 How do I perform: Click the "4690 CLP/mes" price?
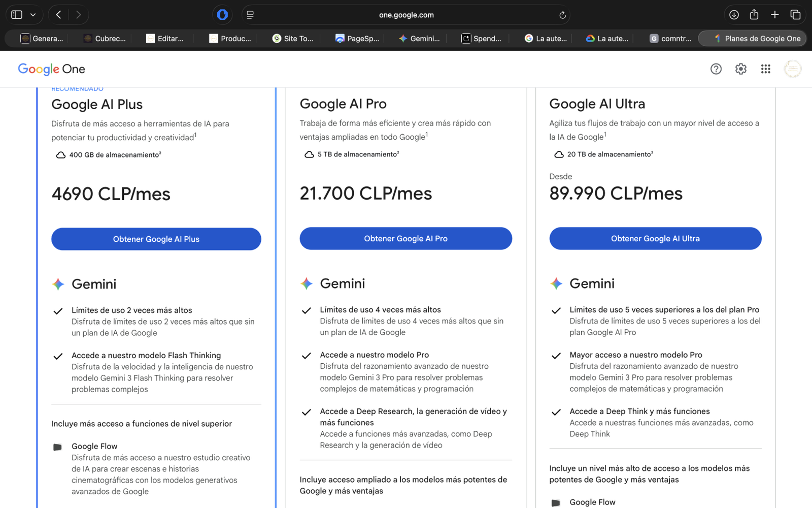pos(111,194)
